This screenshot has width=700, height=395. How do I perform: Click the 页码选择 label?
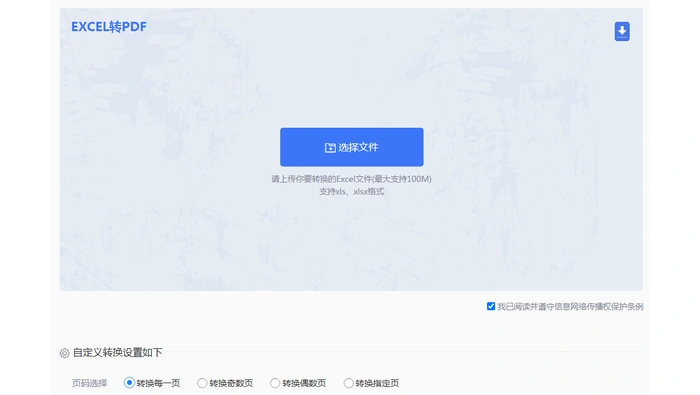click(90, 383)
